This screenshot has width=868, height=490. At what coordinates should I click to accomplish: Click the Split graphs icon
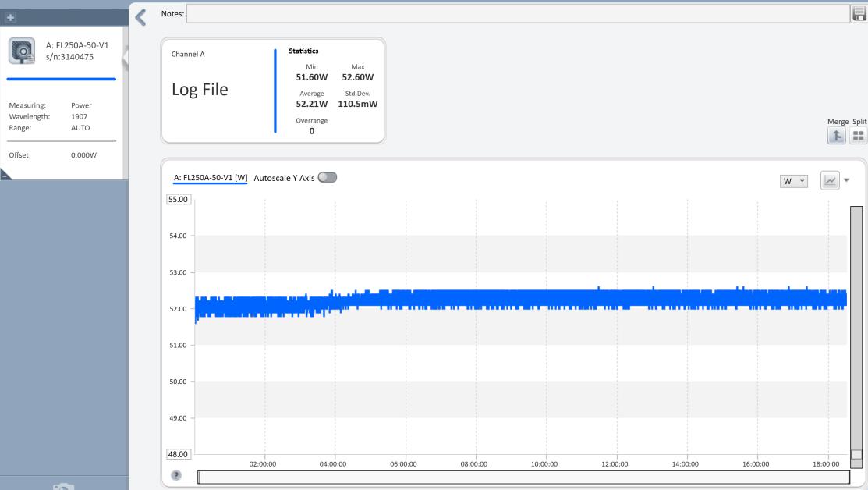[x=859, y=135]
